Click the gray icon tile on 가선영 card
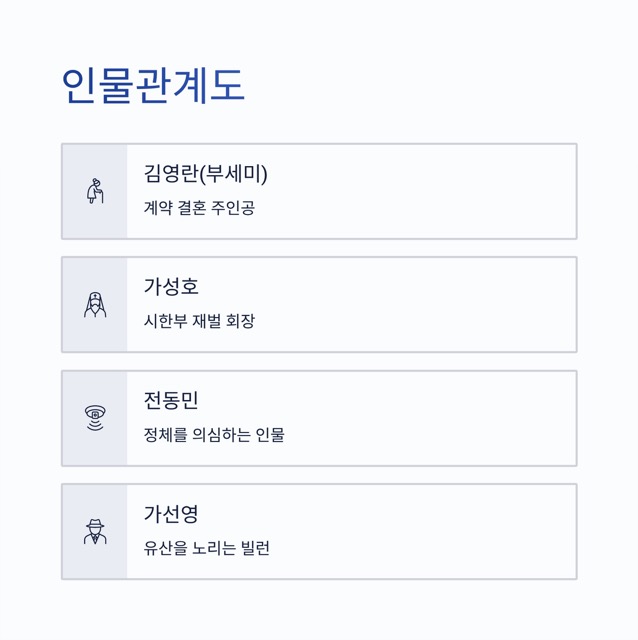The height and width of the screenshot is (640, 638). [x=95, y=562]
